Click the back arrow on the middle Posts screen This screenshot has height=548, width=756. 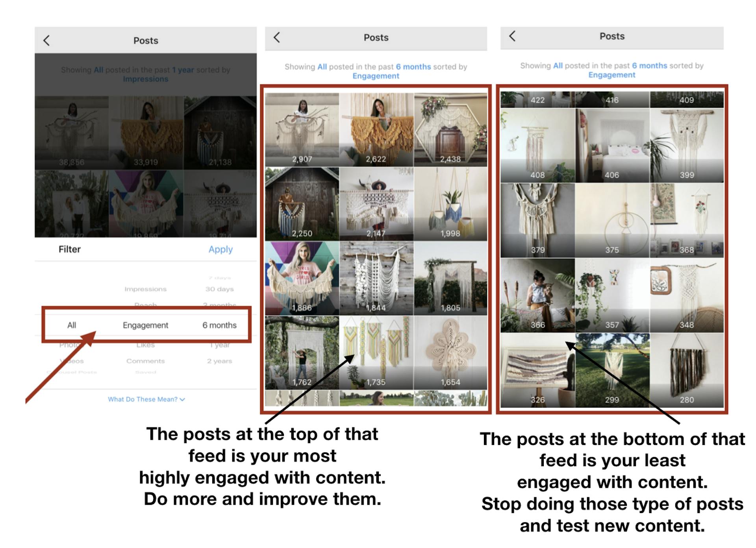pos(277,37)
